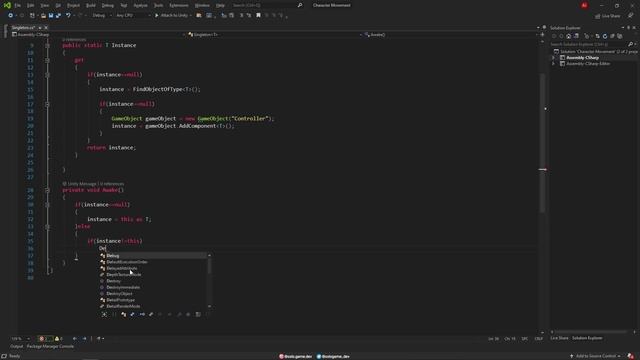The height and width of the screenshot is (360, 640).
Task: Open the Awake() member navigation dropdown
Action: [x=451, y=35]
